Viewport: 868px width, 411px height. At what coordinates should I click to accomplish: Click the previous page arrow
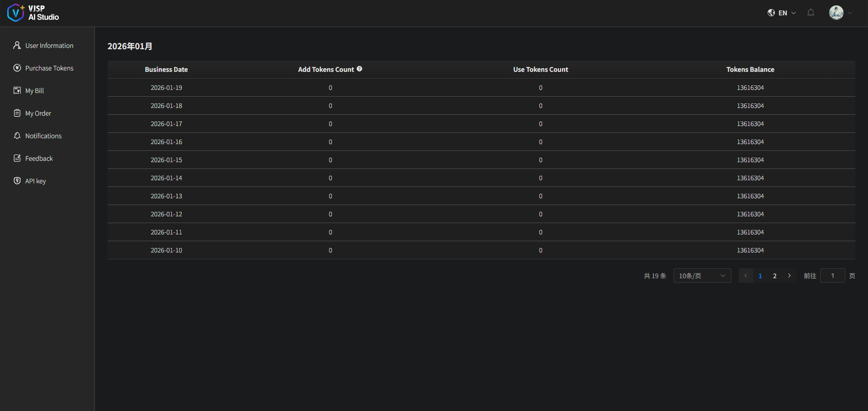coord(745,276)
